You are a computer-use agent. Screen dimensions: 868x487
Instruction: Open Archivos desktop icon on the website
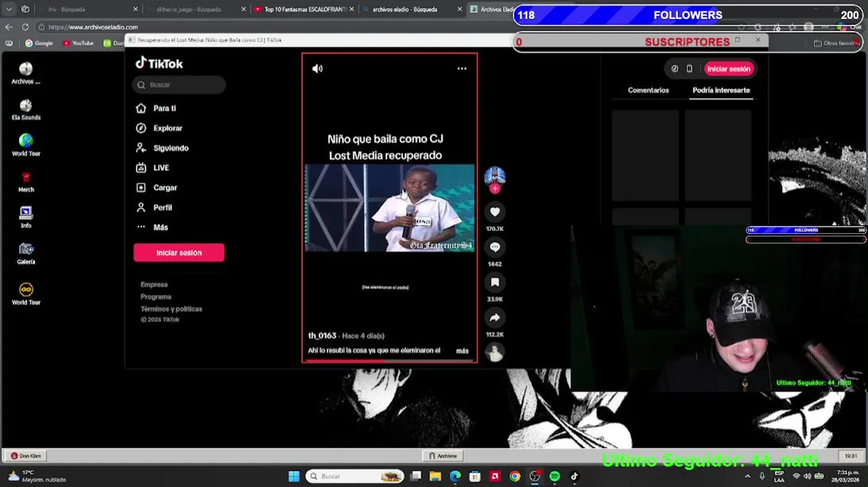pyautogui.click(x=26, y=73)
